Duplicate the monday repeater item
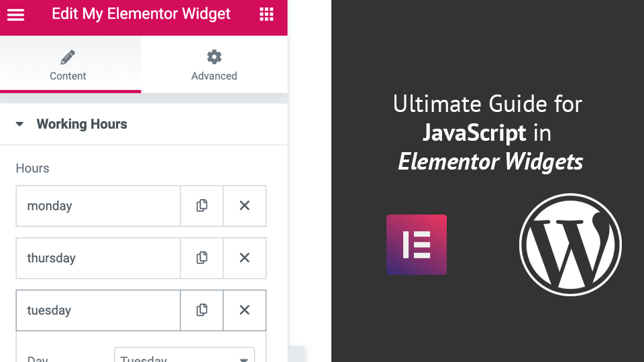 (202, 206)
